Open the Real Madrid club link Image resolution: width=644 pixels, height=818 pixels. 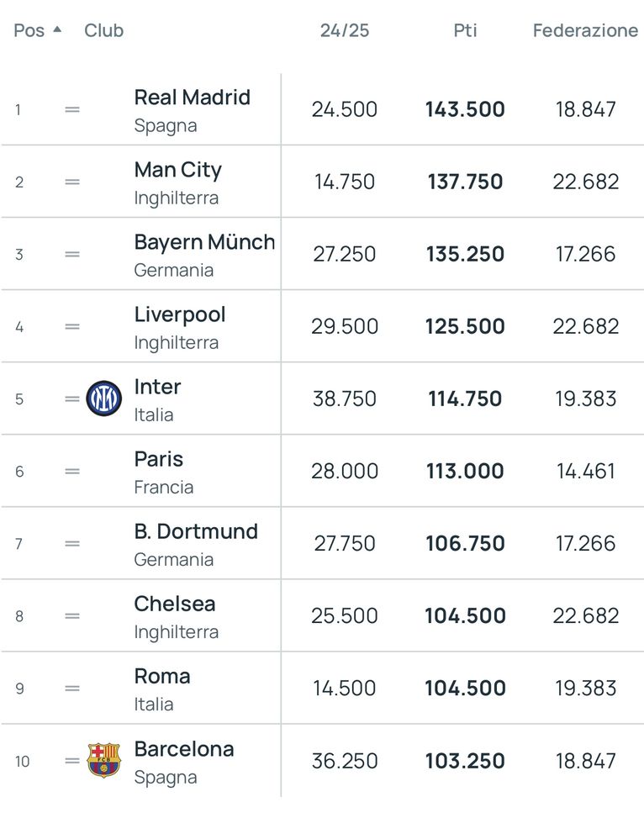[192, 98]
